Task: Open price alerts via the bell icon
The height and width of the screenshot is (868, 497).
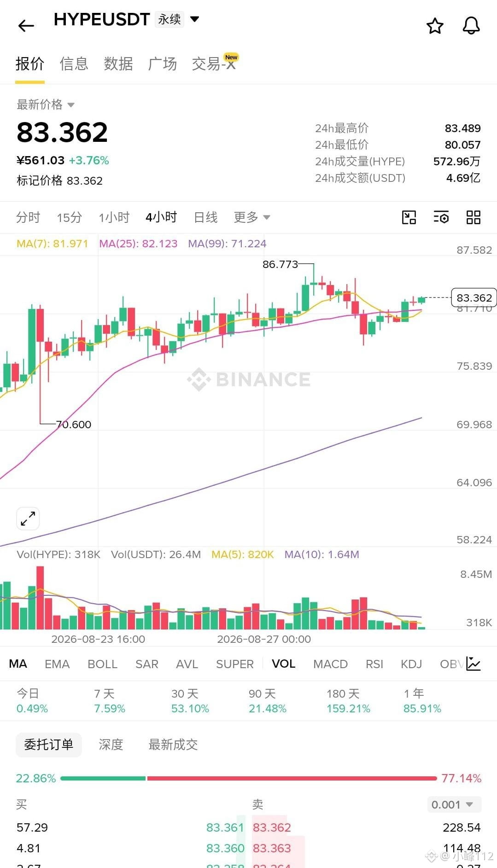Action: coord(471,26)
